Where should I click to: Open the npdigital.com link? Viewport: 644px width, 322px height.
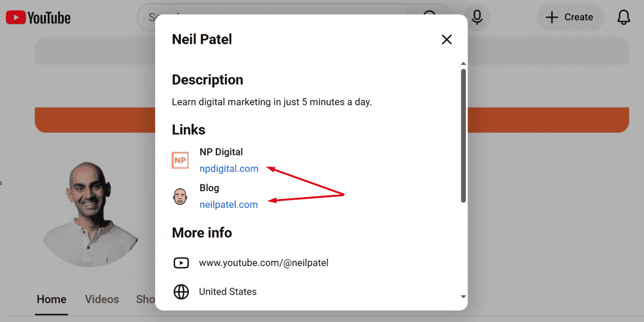(x=229, y=169)
